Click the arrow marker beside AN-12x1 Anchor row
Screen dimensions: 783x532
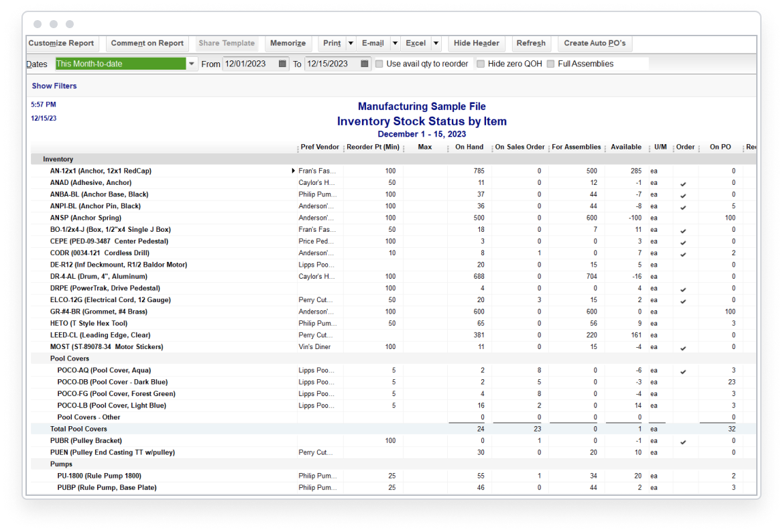click(293, 170)
